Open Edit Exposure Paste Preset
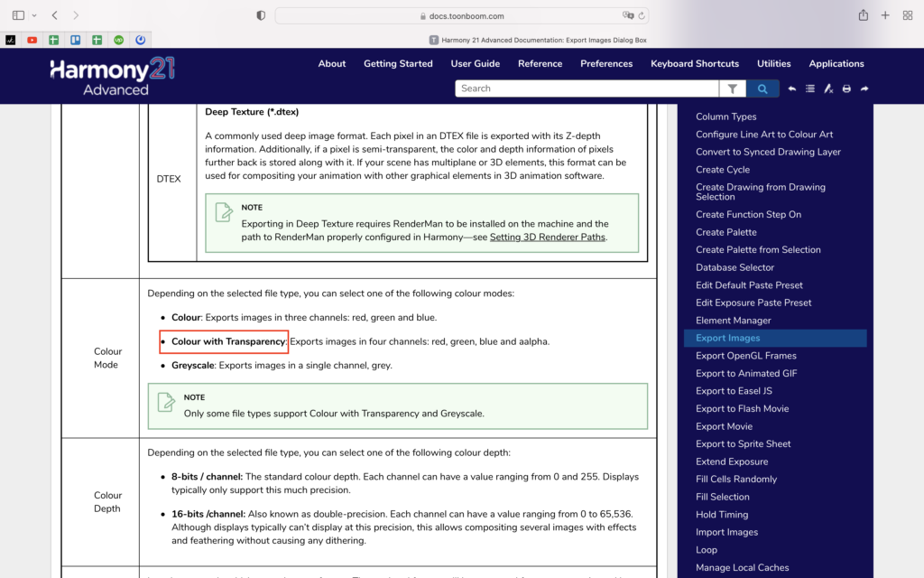Viewport: 924px width, 578px height. pos(753,303)
